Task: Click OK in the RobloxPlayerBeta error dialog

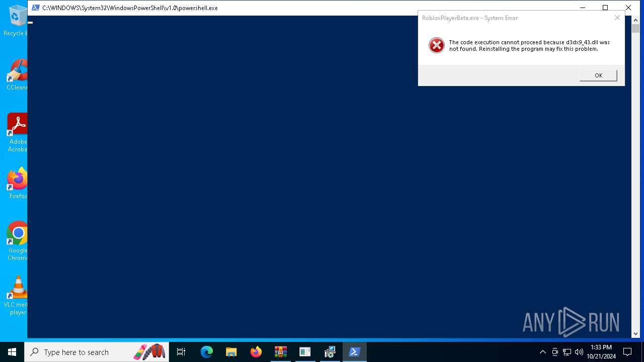Action: point(598,75)
